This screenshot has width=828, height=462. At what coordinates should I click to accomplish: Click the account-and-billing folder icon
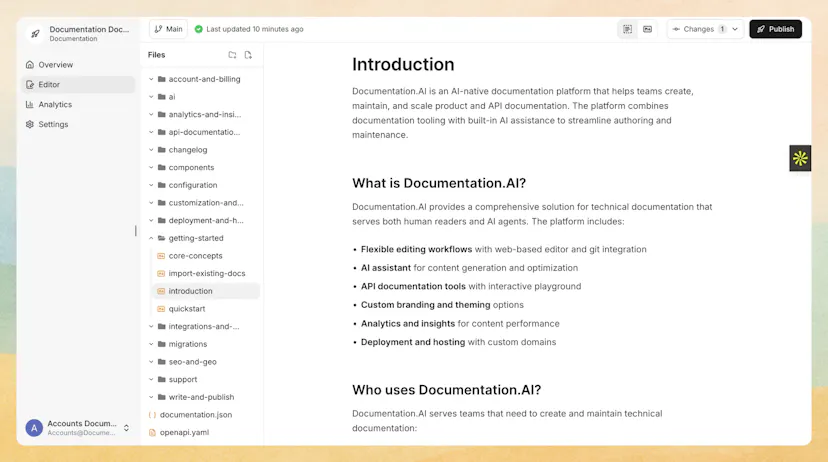click(x=162, y=79)
